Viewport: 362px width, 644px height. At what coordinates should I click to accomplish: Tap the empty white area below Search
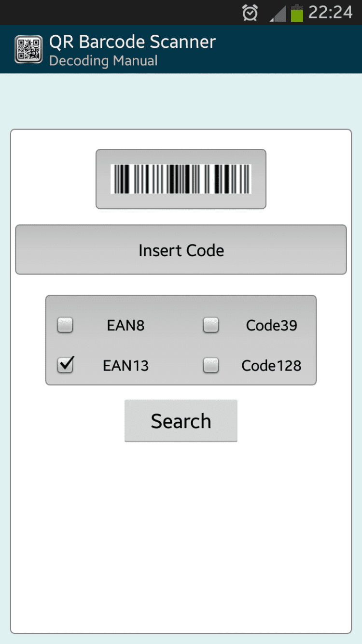tap(181, 531)
